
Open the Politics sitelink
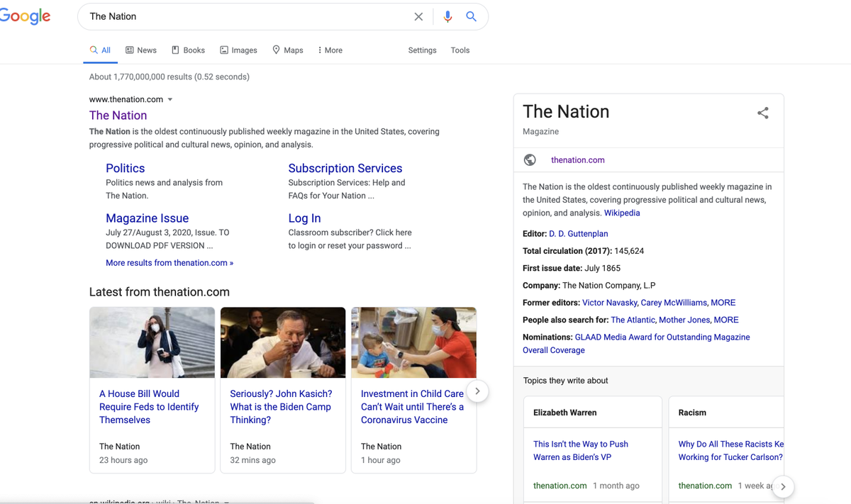click(x=125, y=168)
